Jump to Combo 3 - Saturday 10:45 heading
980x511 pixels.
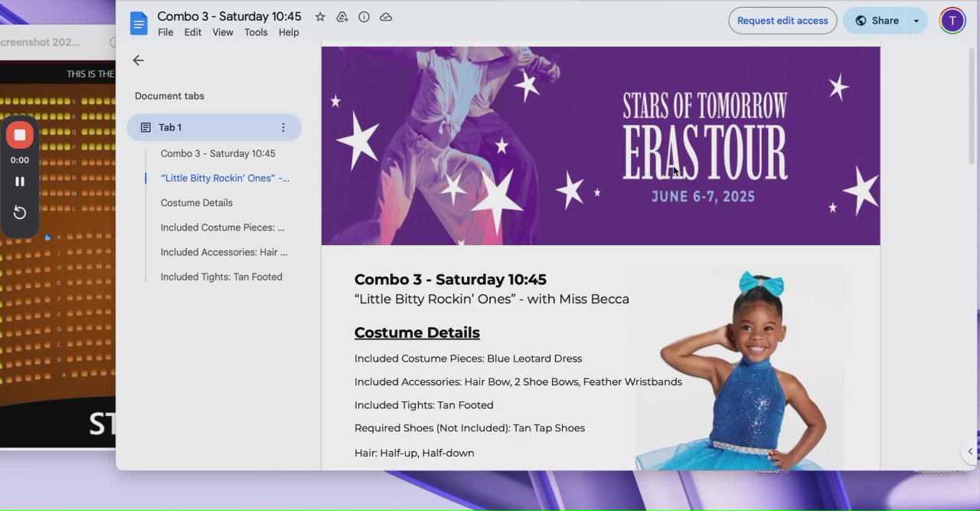218,153
